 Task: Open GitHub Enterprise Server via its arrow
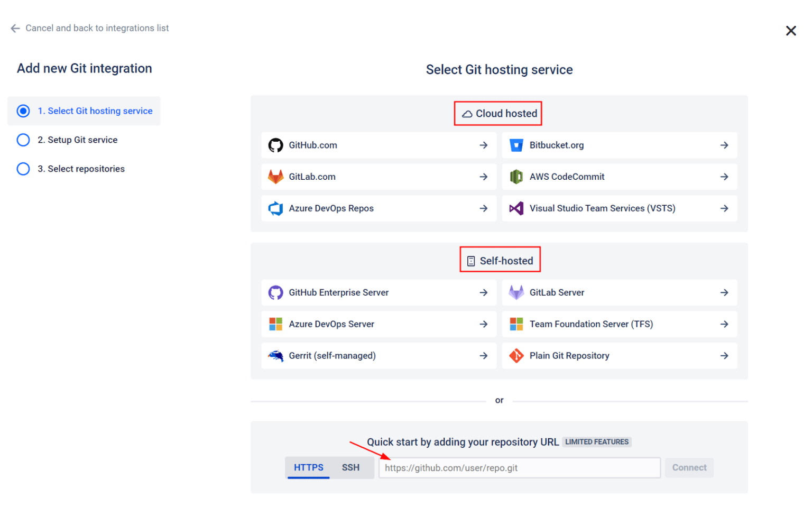point(483,292)
